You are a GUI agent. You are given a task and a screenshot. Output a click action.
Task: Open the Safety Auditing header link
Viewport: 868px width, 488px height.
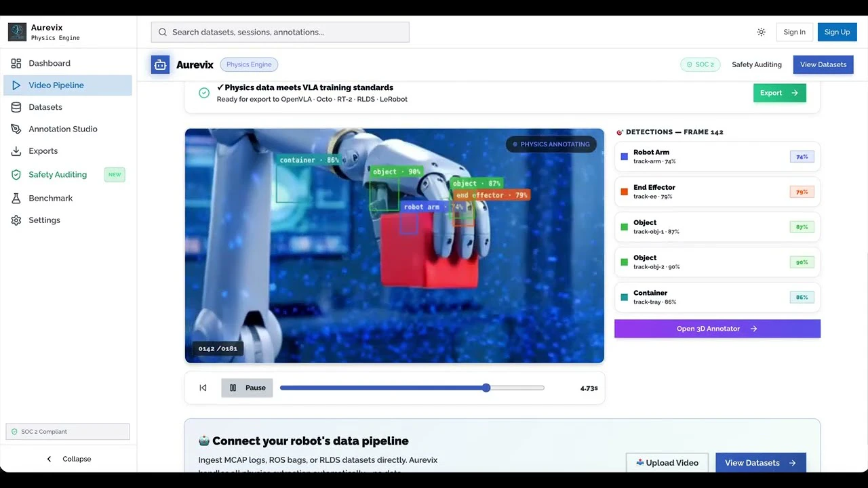[757, 64]
